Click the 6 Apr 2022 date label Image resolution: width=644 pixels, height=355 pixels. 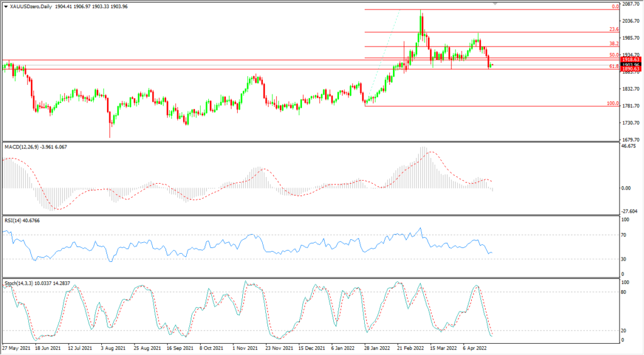coord(475,348)
